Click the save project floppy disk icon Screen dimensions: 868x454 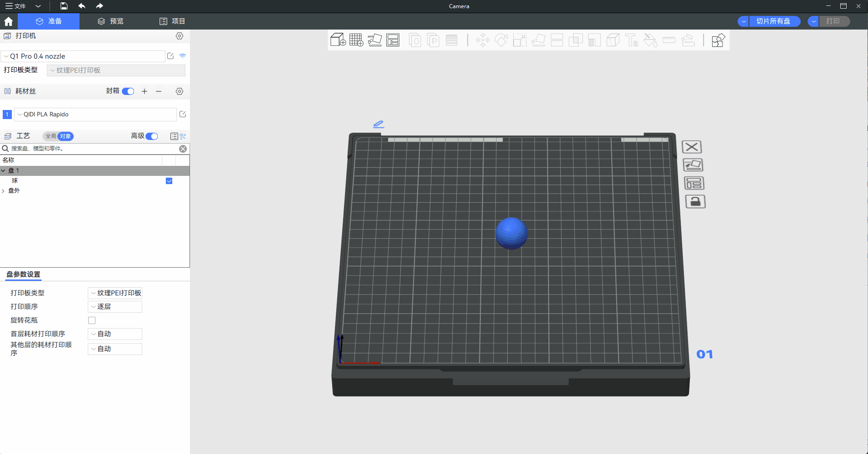pos(64,6)
